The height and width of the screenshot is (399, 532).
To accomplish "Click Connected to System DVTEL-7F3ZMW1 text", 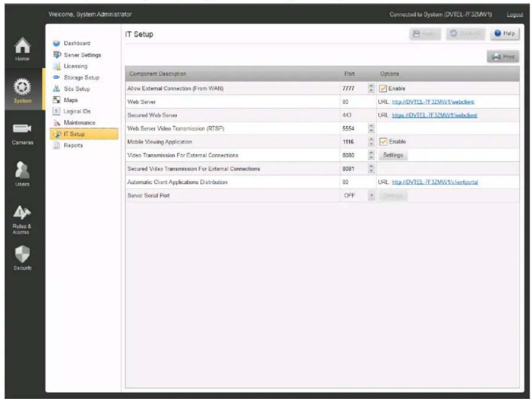I will [x=440, y=14].
